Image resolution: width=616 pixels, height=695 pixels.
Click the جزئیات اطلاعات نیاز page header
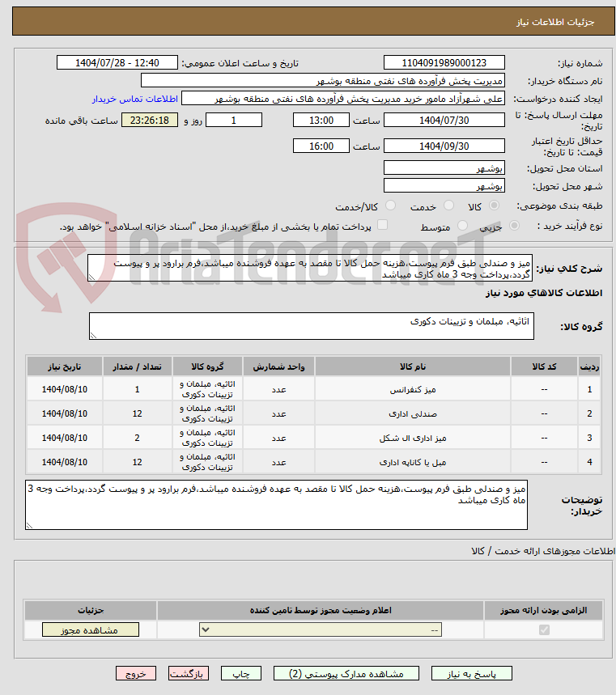tap(554, 22)
